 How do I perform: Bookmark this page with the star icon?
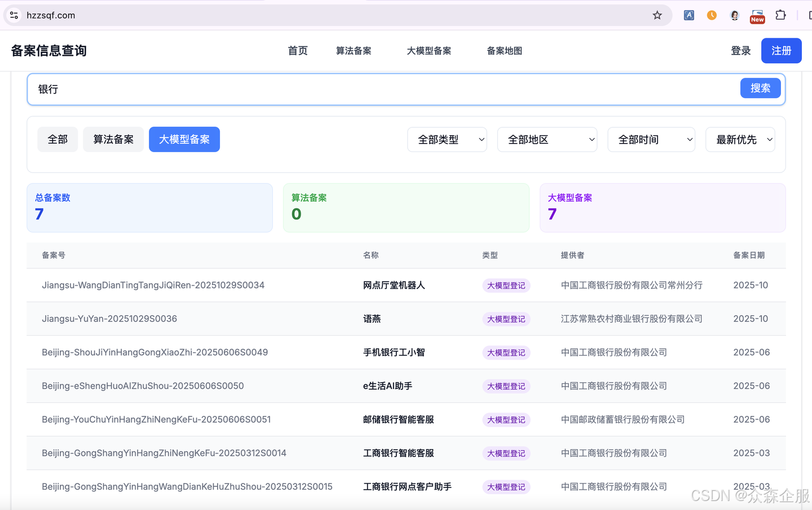pos(657,15)
